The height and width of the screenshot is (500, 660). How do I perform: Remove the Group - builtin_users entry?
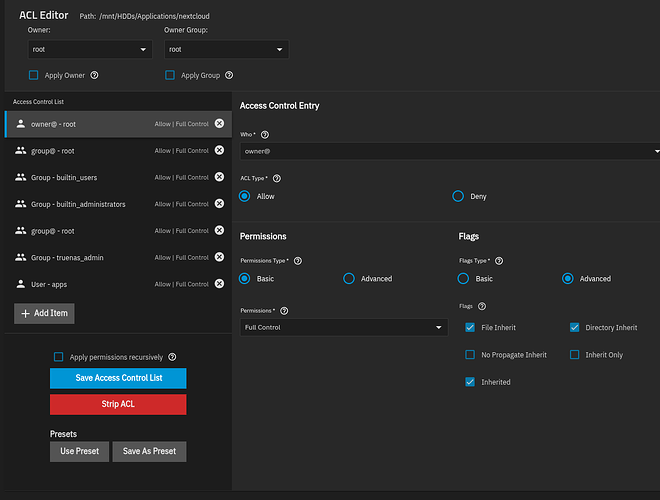[219, 177]
